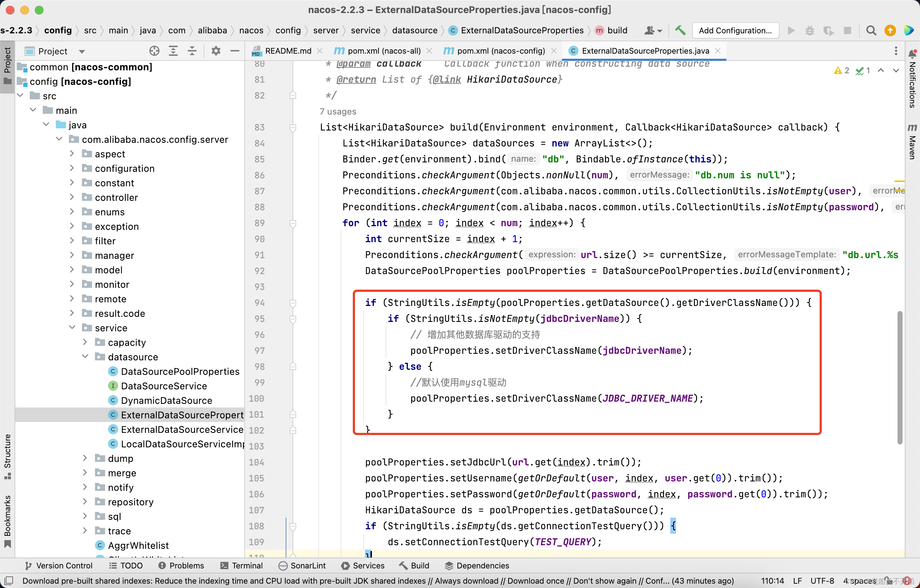
Task: Open the user account icon dropdown
Action: click(653, 30)
